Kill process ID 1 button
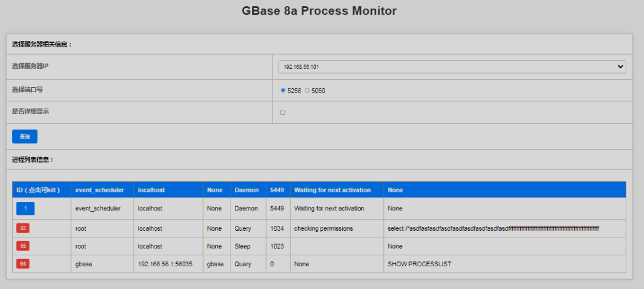Image resolution: width=644 pixels, height=289 pixels. 26,209
